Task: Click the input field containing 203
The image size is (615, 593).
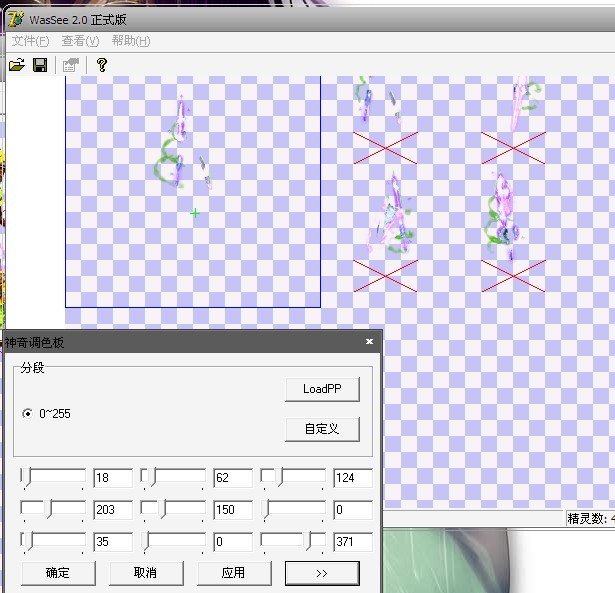Action: coord(113,510)
